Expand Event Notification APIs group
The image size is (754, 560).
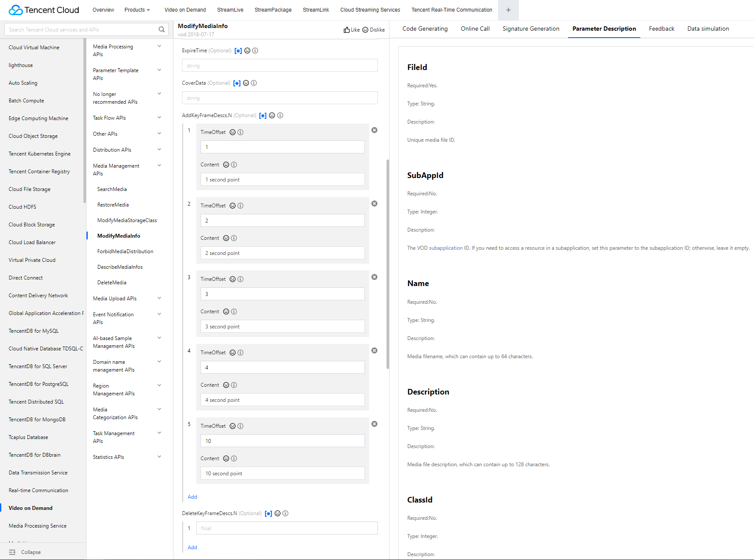pyautogui.click(x=159, y=314)
